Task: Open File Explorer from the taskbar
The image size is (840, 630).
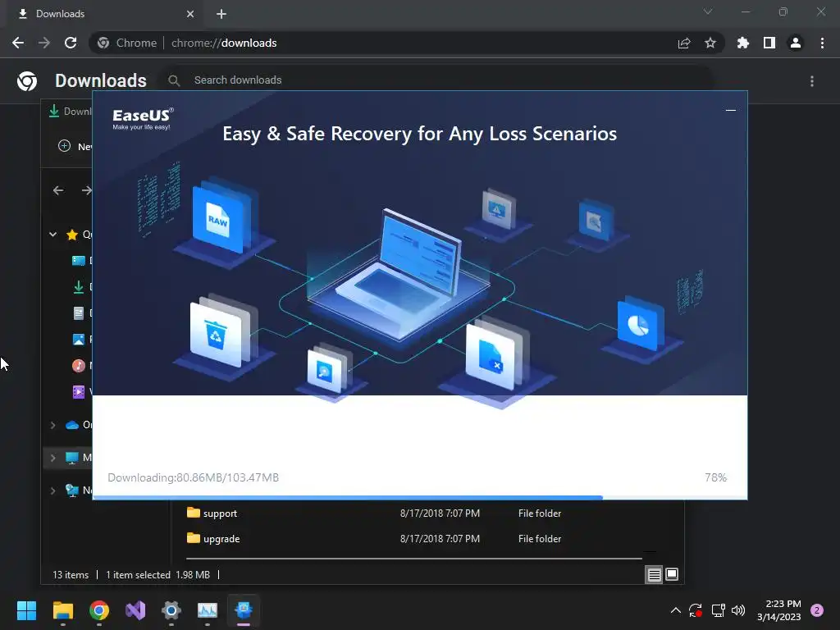Action: click(x=62, y=610)
